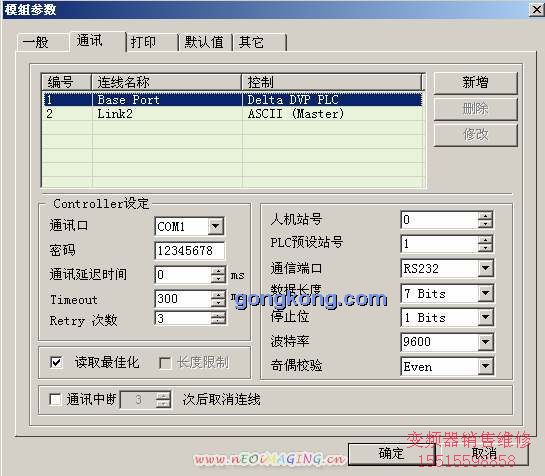Image resolution: width=545 pixels, height=476 pixels.
Task: Toggle the 读取最佳化 checkbox
Action: 56,363
